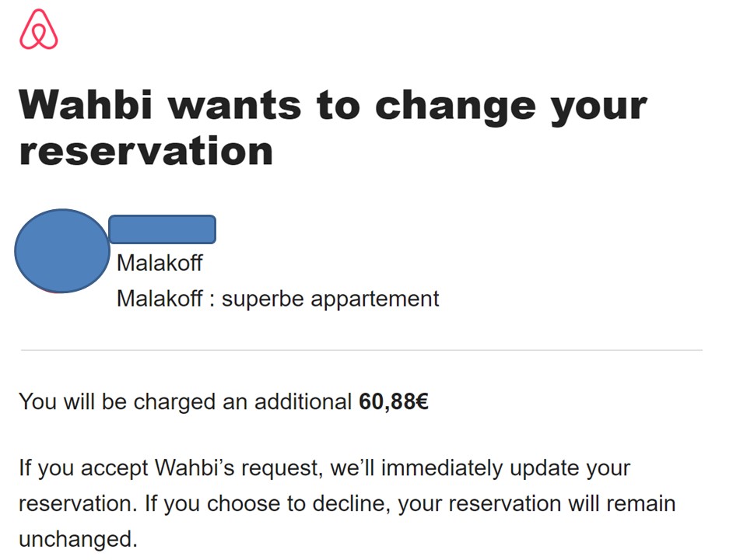This screenshot has width=747, height=560.
Task: Click the Airbnb logo
Action: point(39,30)
